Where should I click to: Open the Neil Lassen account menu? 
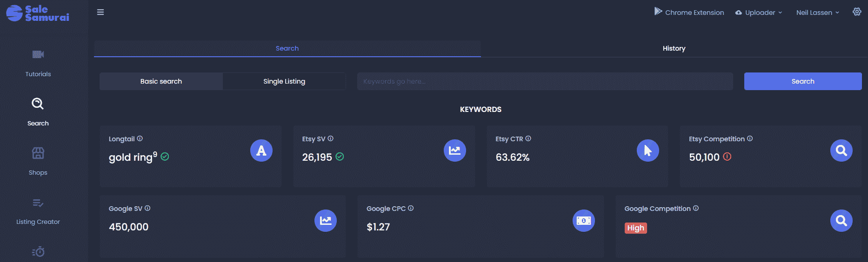pos(818,13)
